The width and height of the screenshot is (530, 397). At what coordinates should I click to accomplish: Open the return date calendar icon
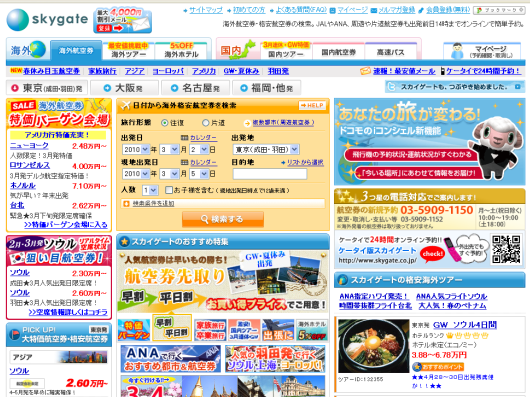(x=185, y=163)
